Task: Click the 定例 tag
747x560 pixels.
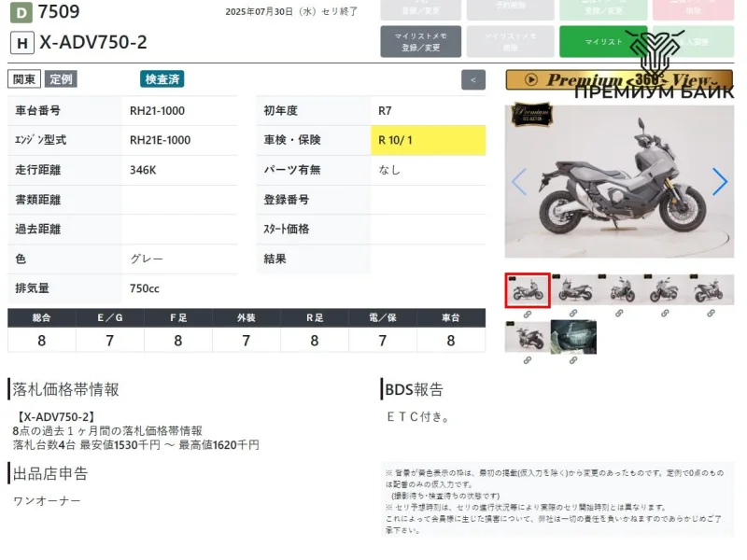Action: coord(61,79)
